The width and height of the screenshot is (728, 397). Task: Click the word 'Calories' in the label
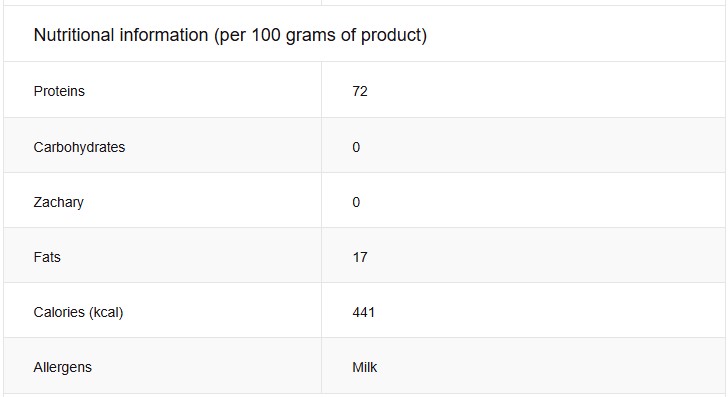pos(59,312)
